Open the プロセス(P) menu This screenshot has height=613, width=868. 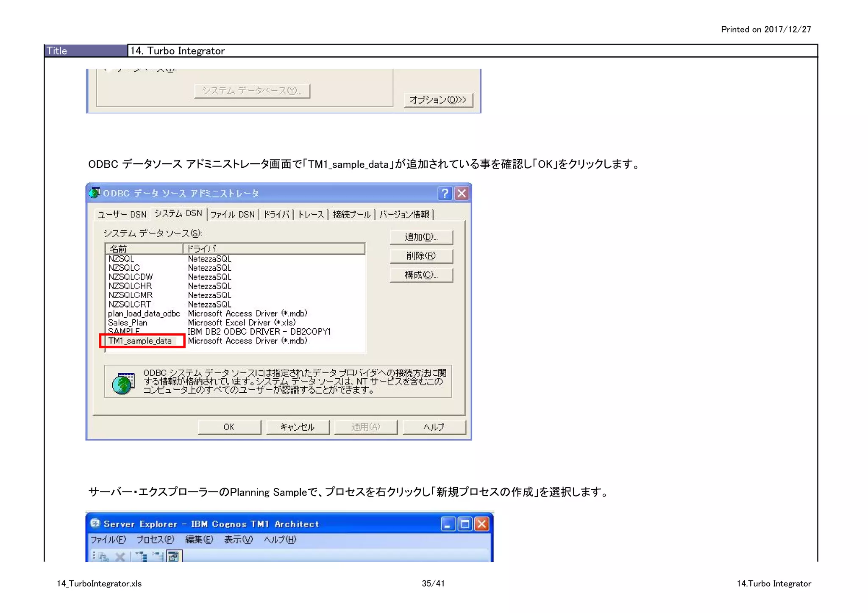(x=155, y=540)
